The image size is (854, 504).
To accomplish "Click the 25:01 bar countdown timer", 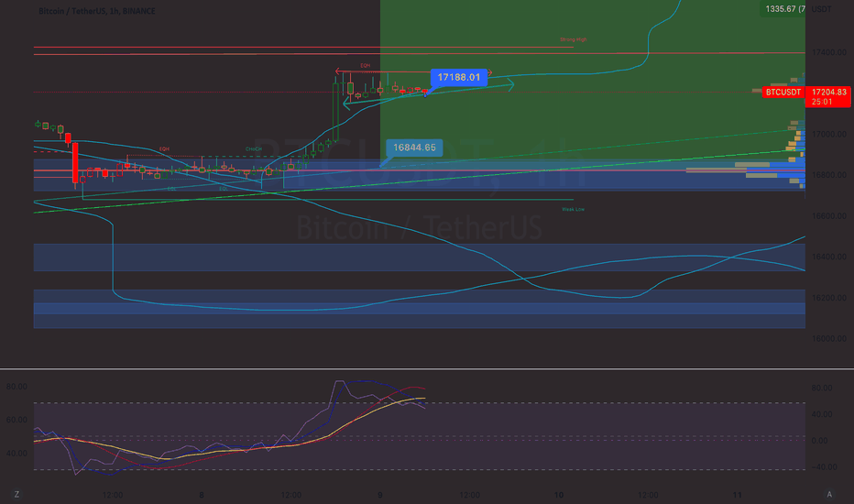I will coord(822,102).
